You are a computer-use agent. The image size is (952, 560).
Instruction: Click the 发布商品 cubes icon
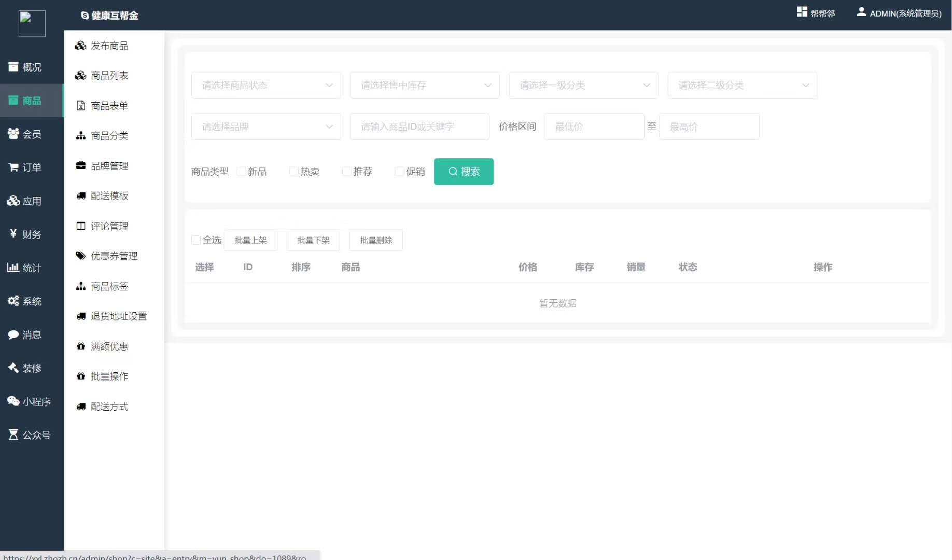pos(80,46)
